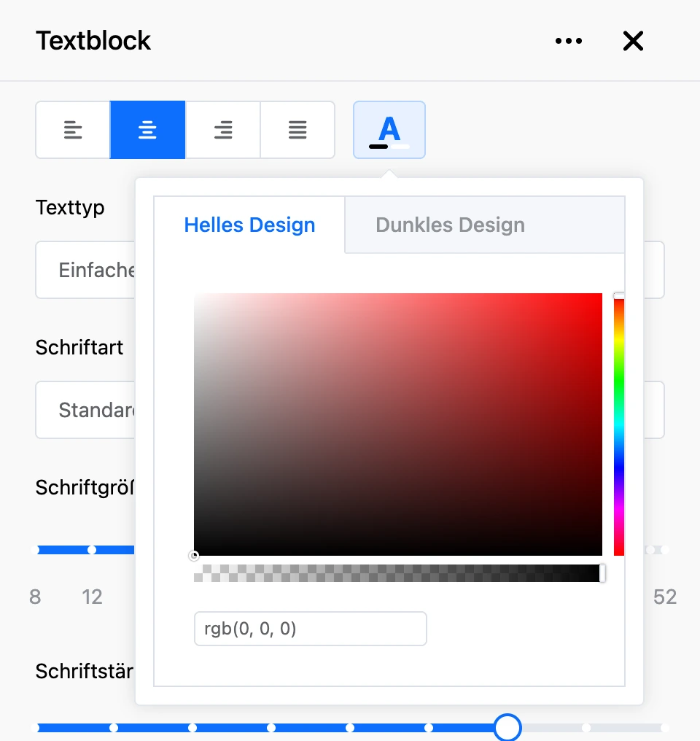Viewport: 700px width, 741px height.
Task: Click the 'Textblock' panel title
Action: point(93,41)
